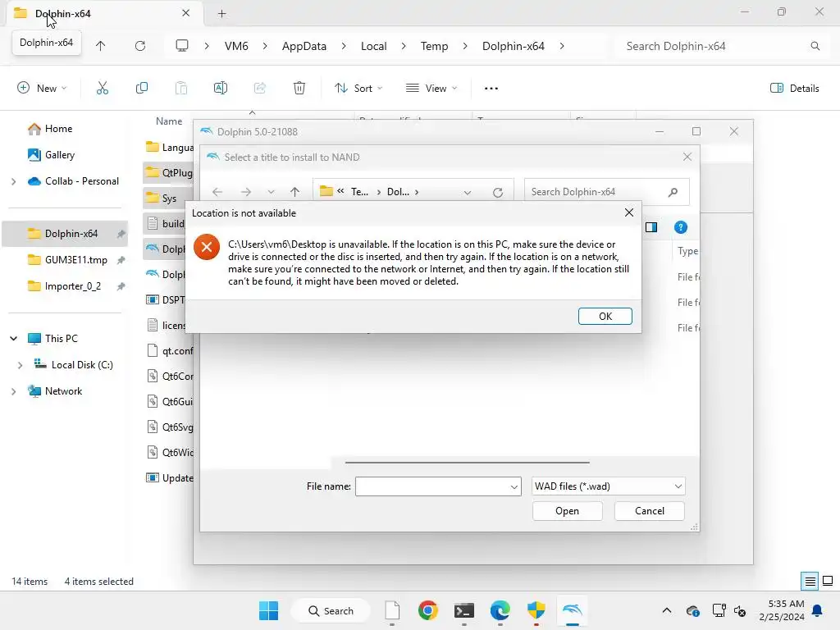Expand the Network tree node
Screen dimensions: 840x630
tap(13, 391)
